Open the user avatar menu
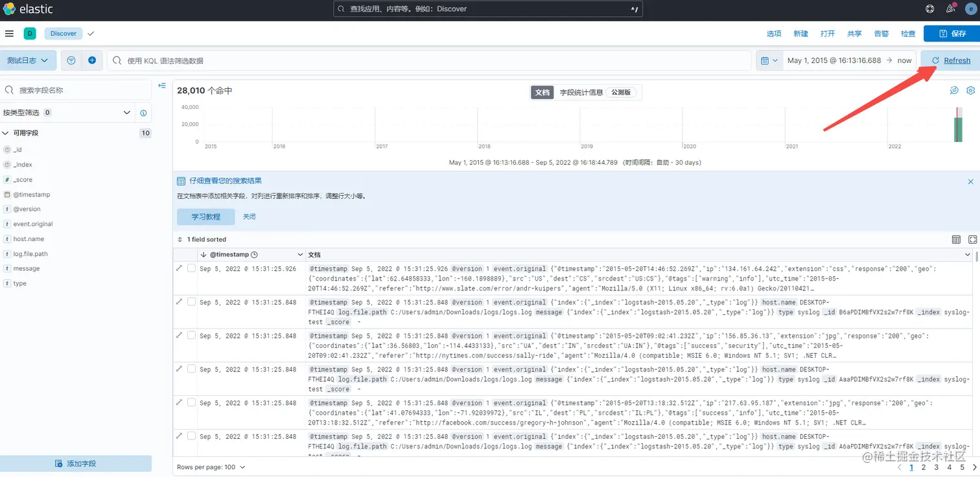The width and height of the screenshot is (980, 477). [971, 9]
